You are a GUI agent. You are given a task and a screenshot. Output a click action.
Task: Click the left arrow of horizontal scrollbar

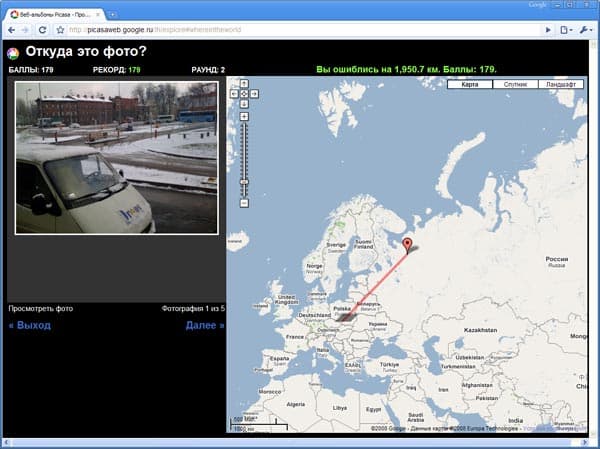pyautogui.click(x=6, y=443)
